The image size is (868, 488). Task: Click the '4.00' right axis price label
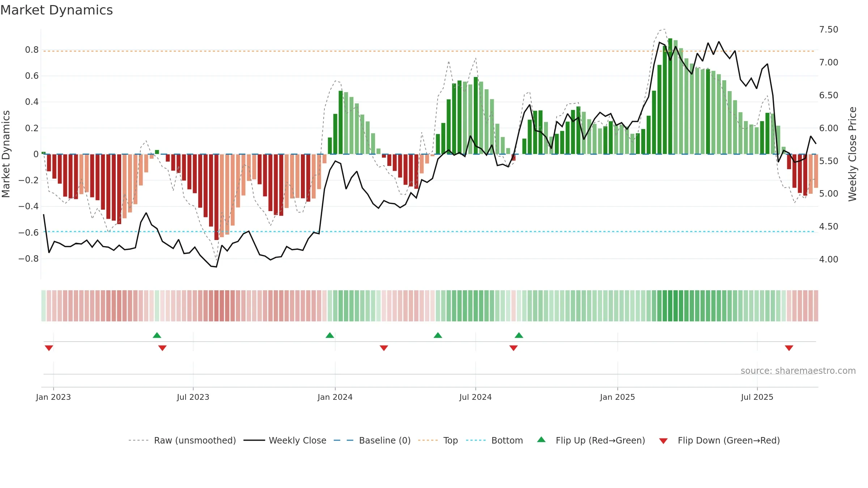(829, 260)
